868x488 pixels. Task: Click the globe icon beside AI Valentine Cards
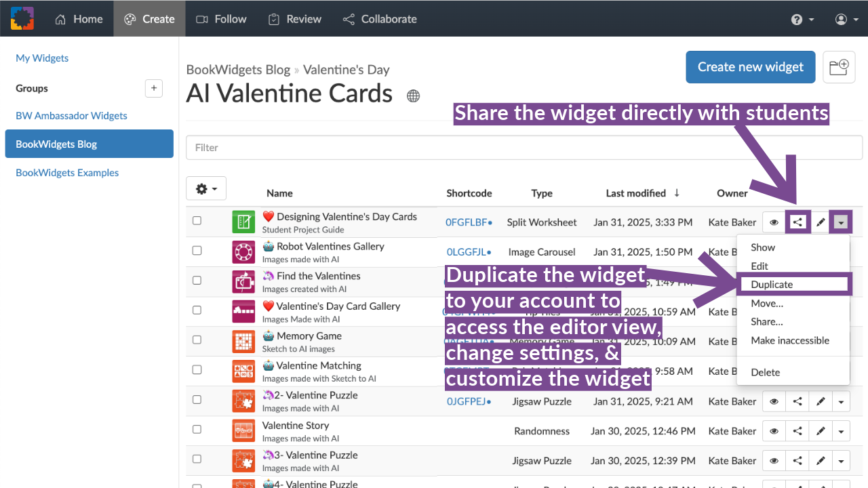413,96
